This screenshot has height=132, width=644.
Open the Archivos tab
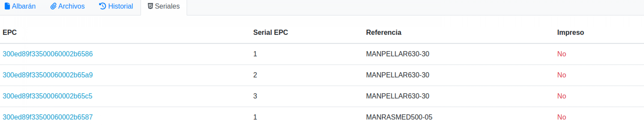(x=68, y=6)
